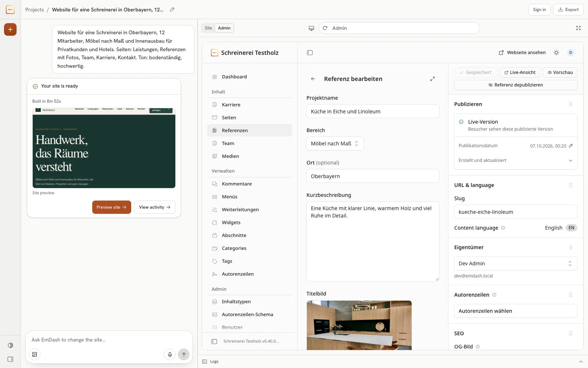The image size is (588, 368).
Task: Click the info icon next to Content language
Action: [503, 228]
